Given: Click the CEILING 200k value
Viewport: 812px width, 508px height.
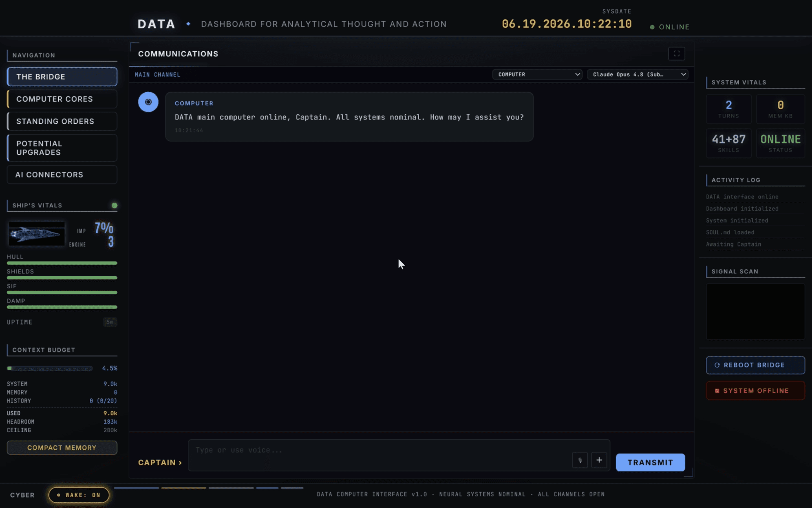Looking at the screenshot, I should pyautogui.click(x=110, y=430).
